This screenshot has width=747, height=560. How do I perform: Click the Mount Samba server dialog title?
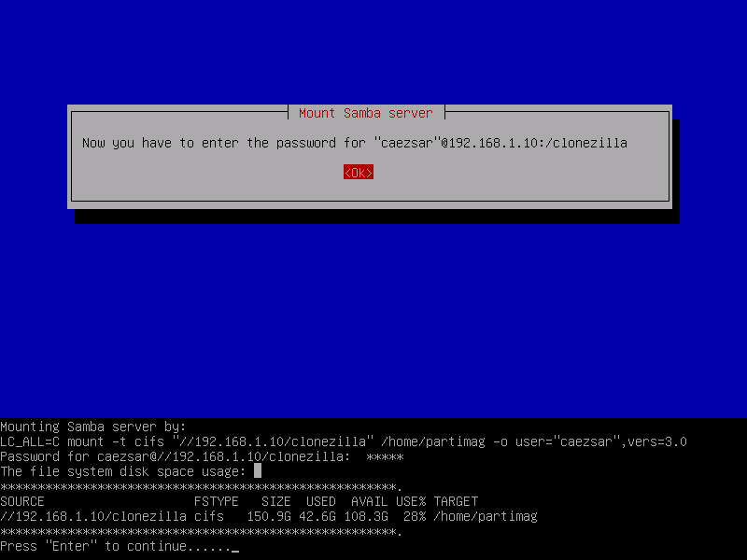click(x=365, y=113)
